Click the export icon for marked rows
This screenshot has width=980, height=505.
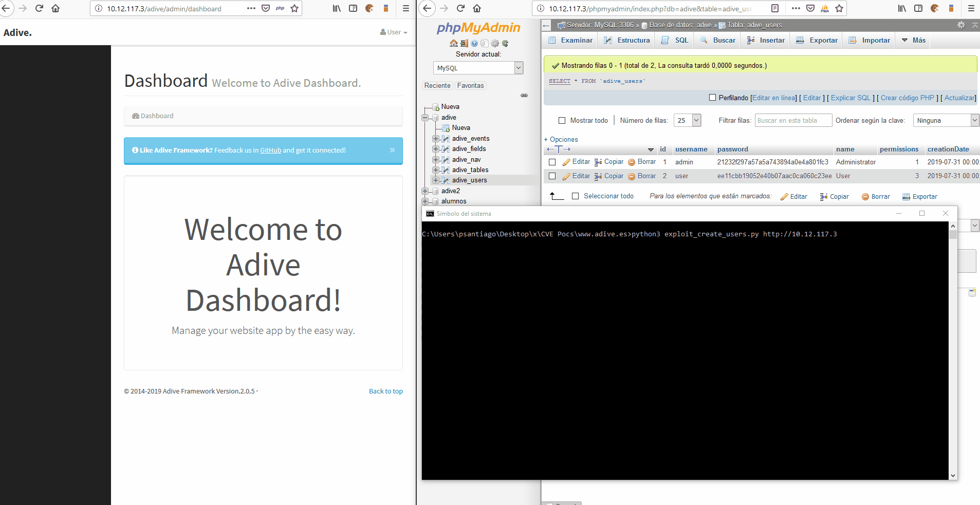point(907,197)
